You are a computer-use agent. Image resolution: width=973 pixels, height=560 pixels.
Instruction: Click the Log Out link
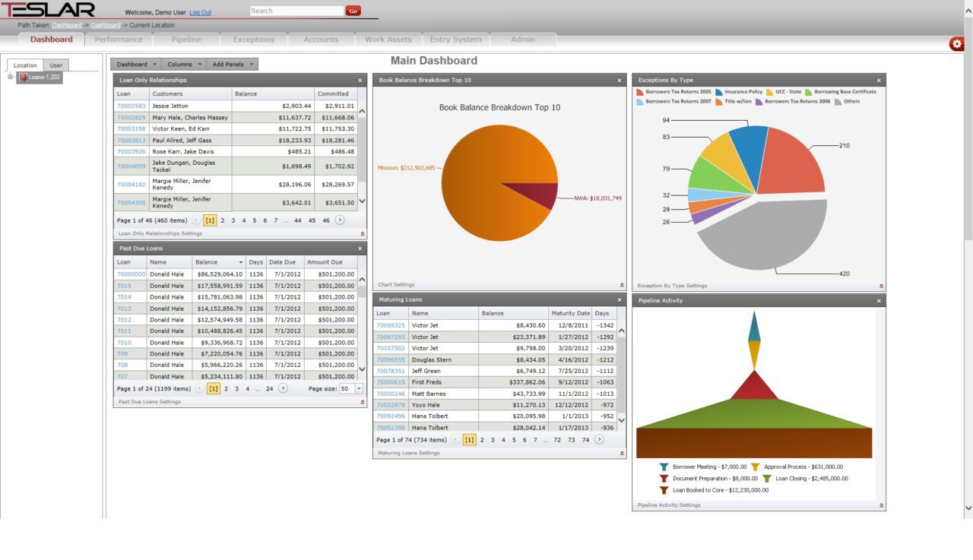point(201,13)
